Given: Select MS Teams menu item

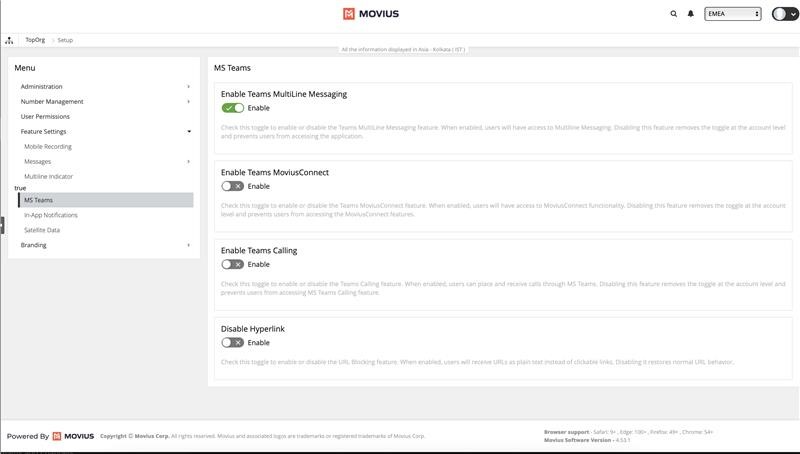Looking at the screenshot, I should (106, 200).
